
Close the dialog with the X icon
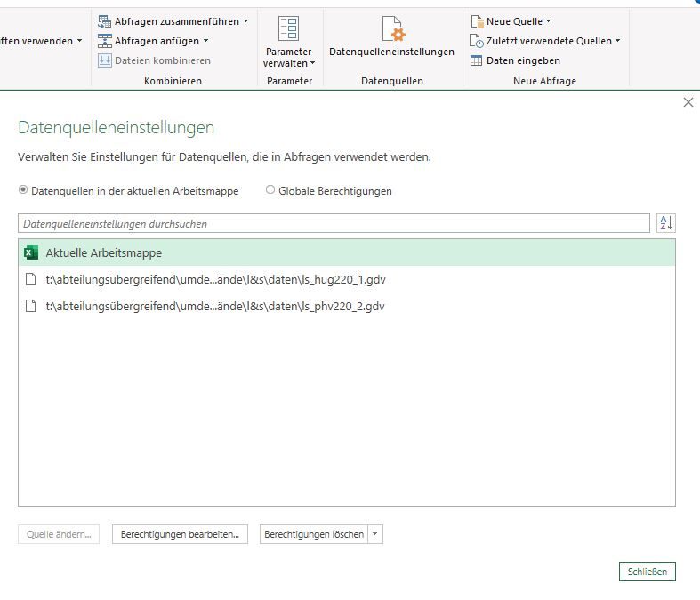coord(688,102)
